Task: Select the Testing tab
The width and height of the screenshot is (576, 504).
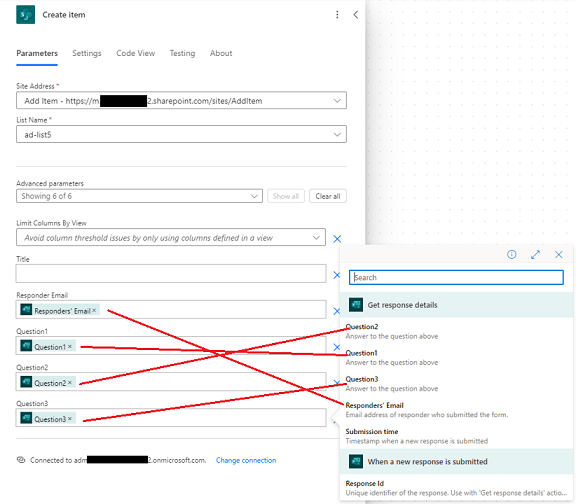Action: point(182,53)
